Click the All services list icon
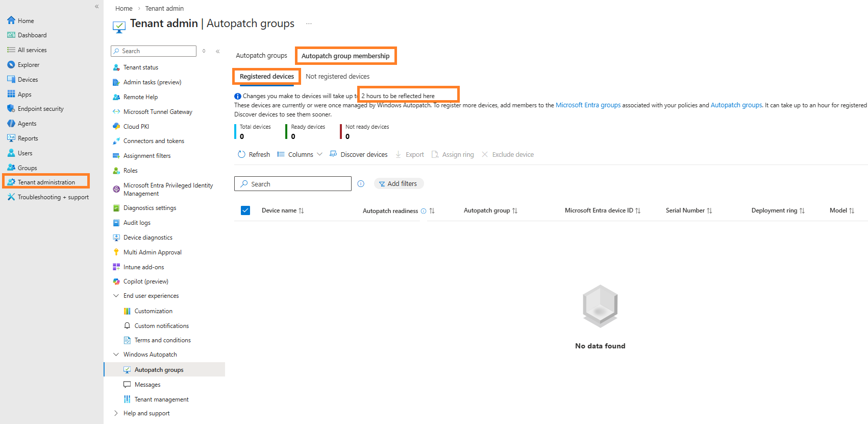Viewport: 868px width, 424px height. [11, 50]
